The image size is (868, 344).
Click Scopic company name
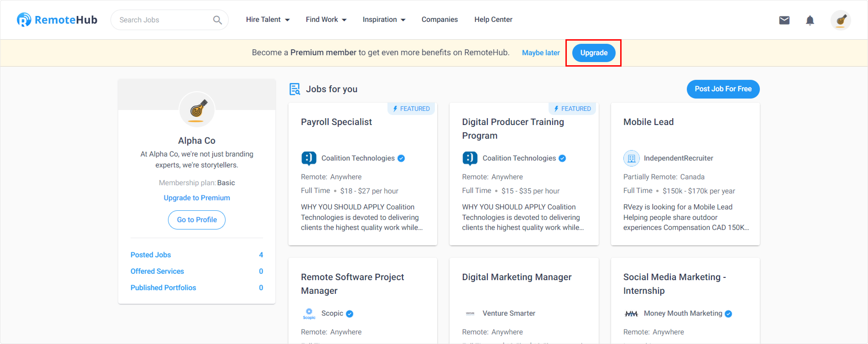(x=332, y=313)
